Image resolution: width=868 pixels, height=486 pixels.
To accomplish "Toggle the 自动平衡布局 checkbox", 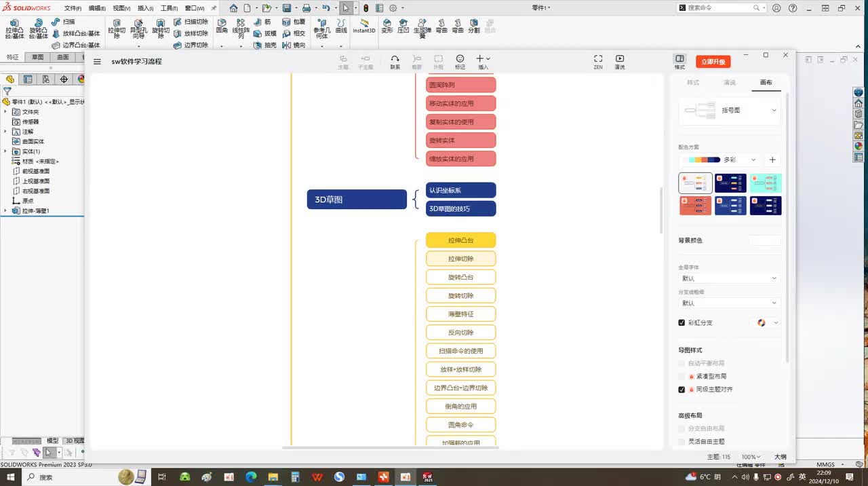I will (682, 363).
